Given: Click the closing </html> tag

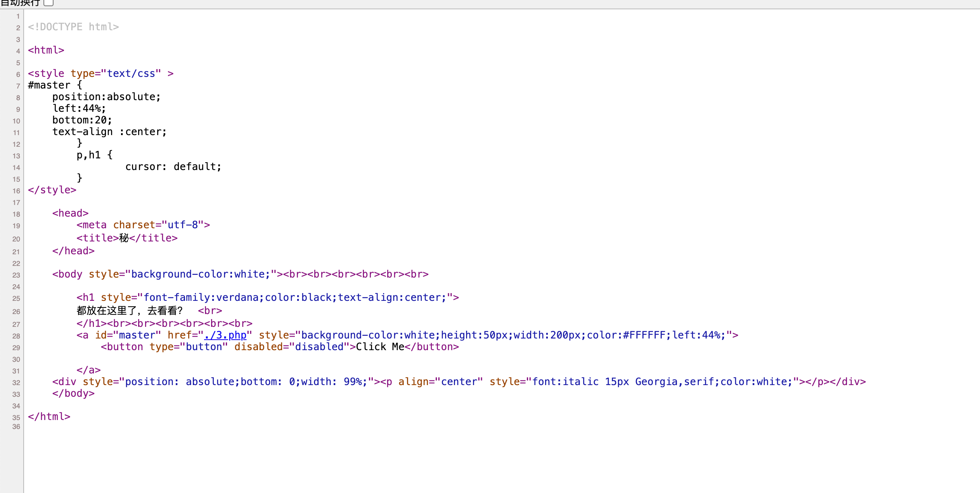Looking at the screenshot, I should click(49, 417).
